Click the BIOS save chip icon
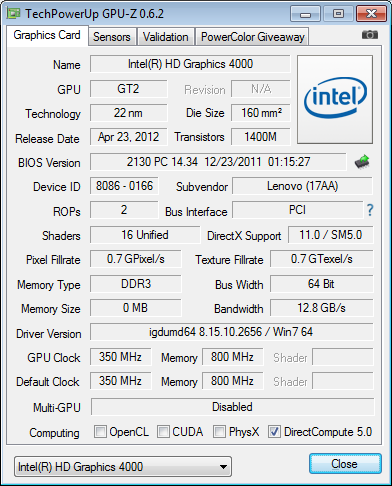The width and height of the screenshot is (392, 486). click(x=363, y=162)
